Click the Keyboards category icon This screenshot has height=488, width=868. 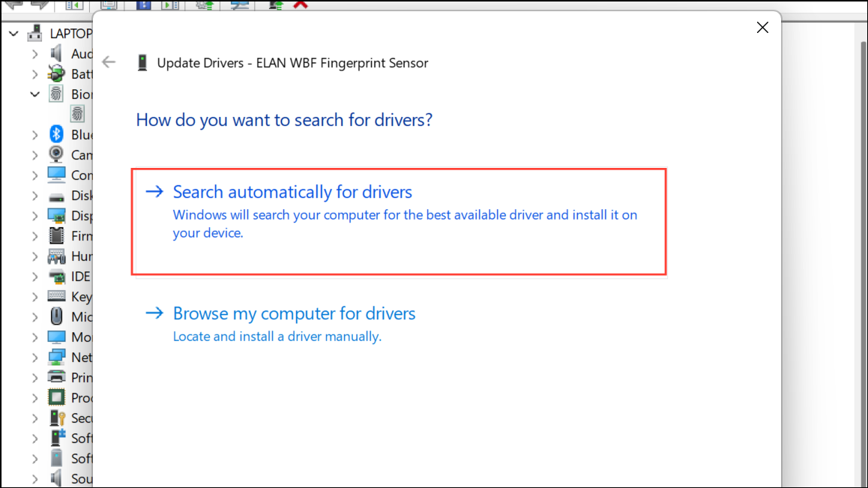click(57, 296)
